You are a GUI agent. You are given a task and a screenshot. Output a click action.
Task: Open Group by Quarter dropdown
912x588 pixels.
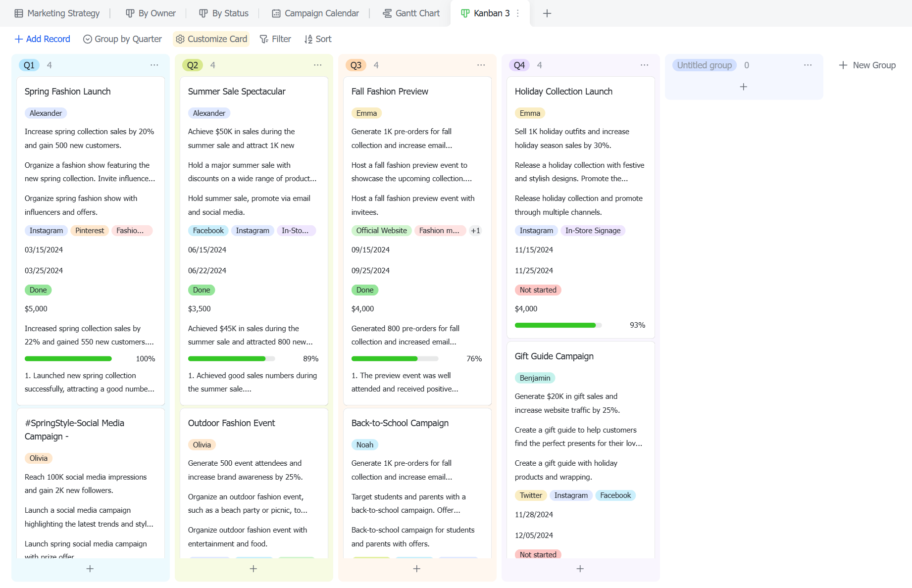(x=122, y=39)
